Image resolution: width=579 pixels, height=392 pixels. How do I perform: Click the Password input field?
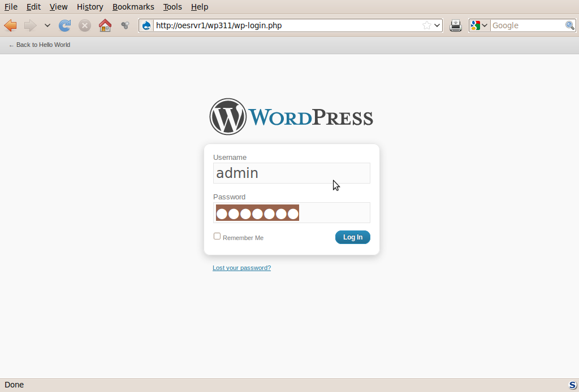pos(291,213)
